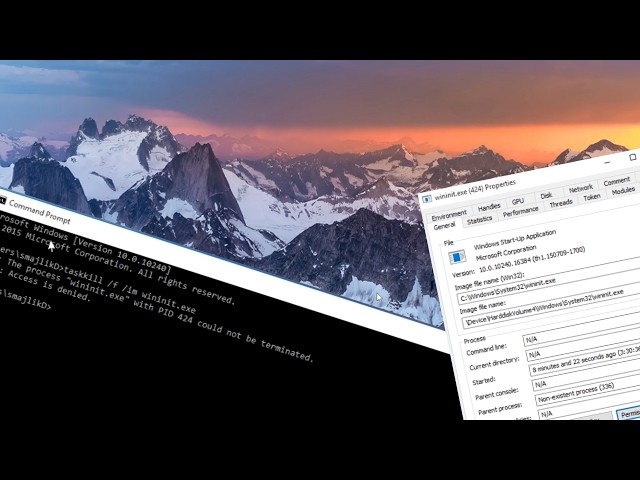This screenshot has height=480, width=640.
Task: Click the Microsoft Corporation link in Properties
Action: [x=506, y=253]
